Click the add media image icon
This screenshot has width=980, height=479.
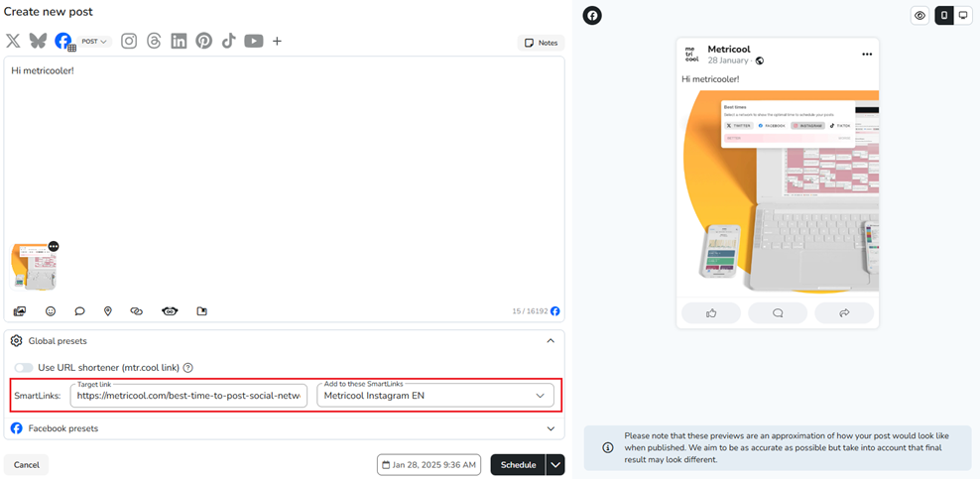[20, 311]
